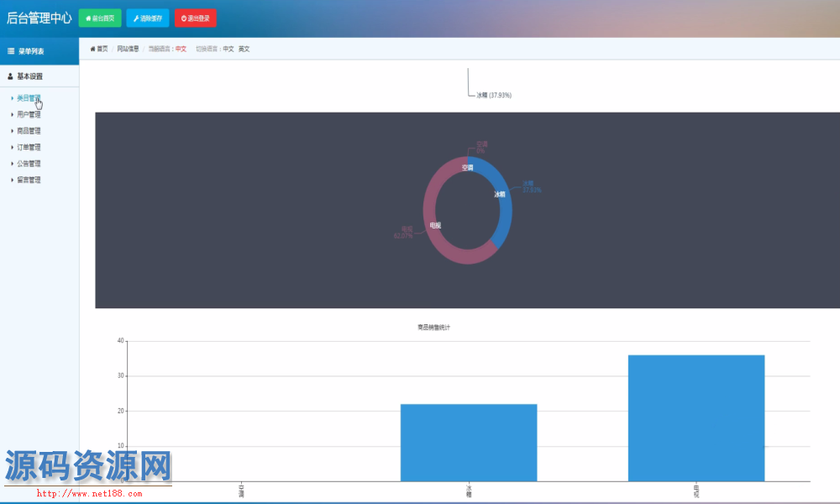The image size is (840, 504).
Task: Click the green 前台首页 button
Action: coord(100,18)
